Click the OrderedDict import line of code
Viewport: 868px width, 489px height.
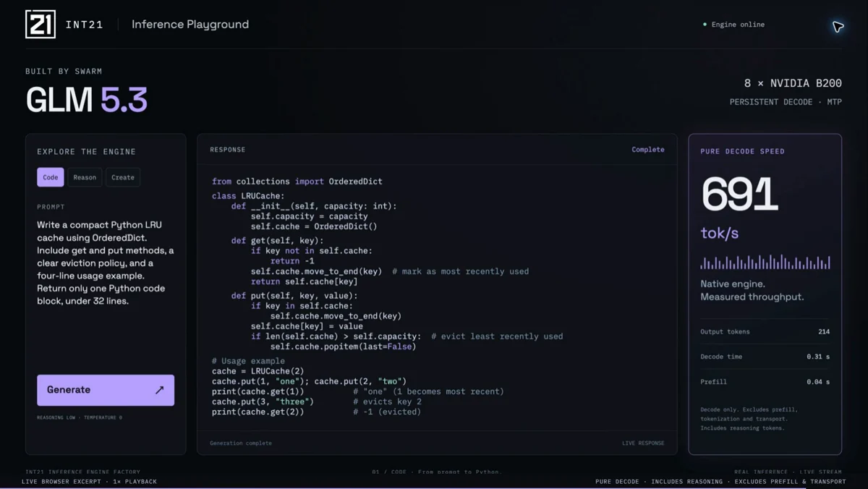pos(297,182)
